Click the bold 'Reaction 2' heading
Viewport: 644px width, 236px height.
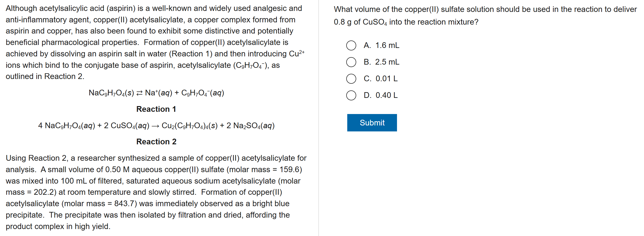click(x=156, y=142)
